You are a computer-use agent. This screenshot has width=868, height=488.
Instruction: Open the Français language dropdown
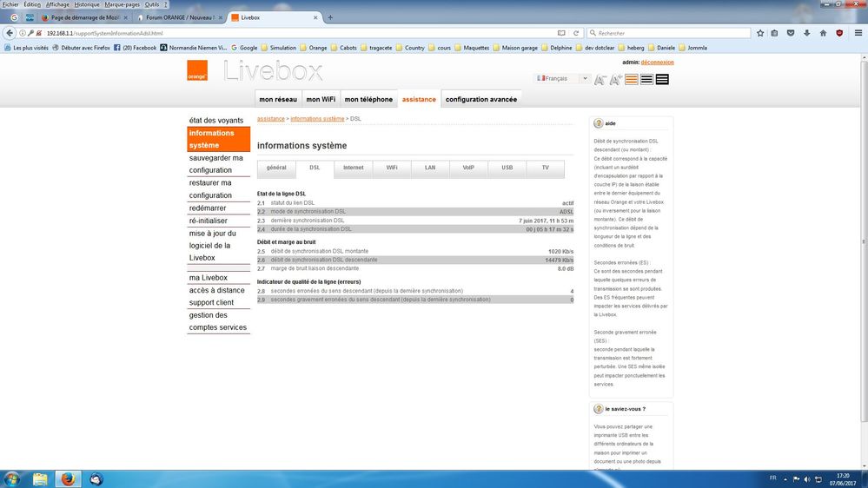click(562, 78)
